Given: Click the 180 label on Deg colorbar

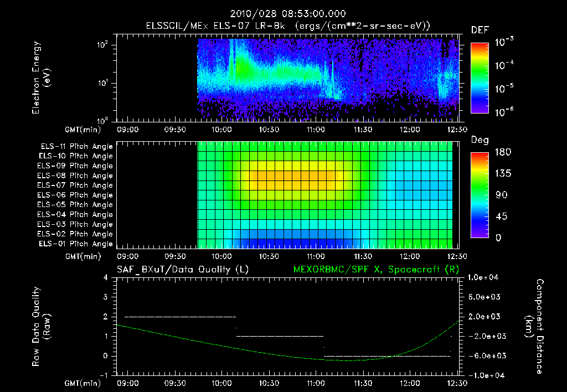Looking at the screenshot, I should pos(503,152).
